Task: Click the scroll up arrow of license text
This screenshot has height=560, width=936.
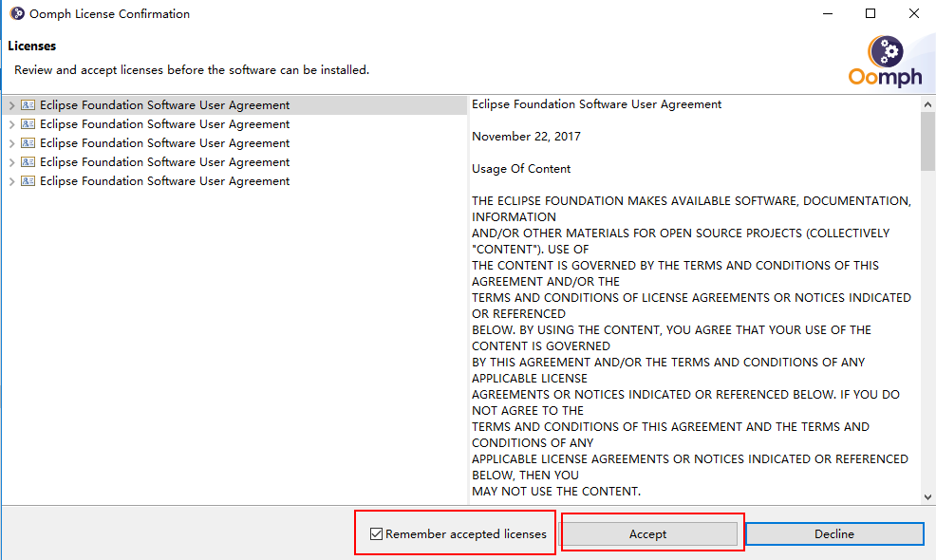Action: (927, 104)
